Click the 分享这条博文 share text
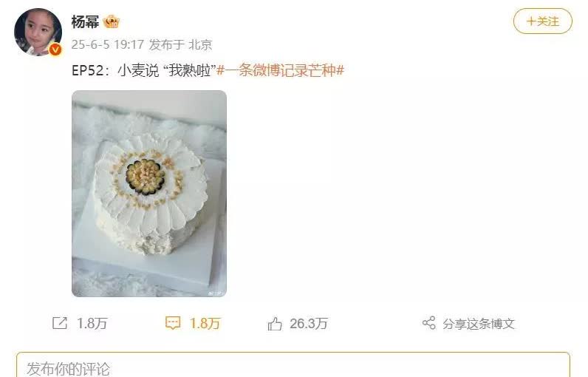 [479, 323]
